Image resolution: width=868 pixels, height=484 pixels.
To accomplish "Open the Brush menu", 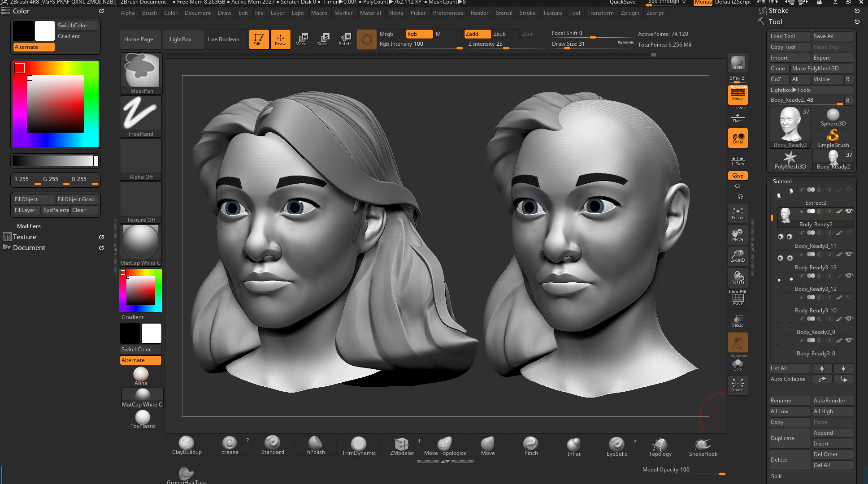I will click(x=149, y=13).
